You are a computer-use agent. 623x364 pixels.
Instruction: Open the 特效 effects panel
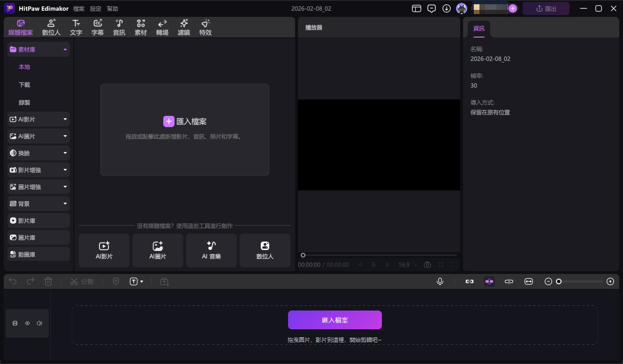tap(205, 27)
